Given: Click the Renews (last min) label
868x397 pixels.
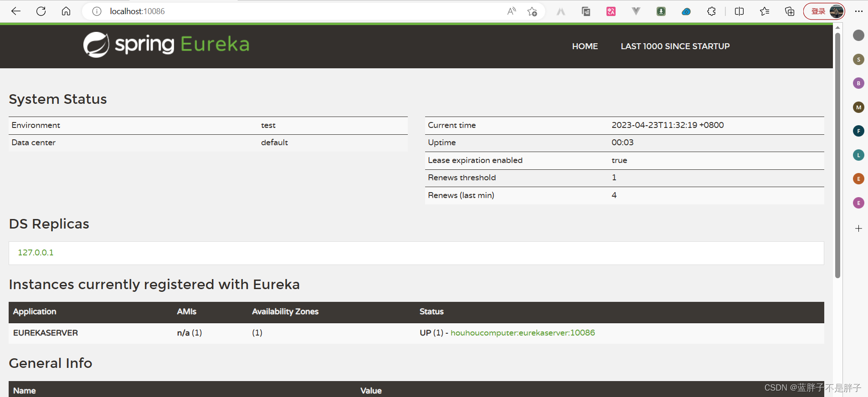Looking at the screenshot, I should point(461,195).
